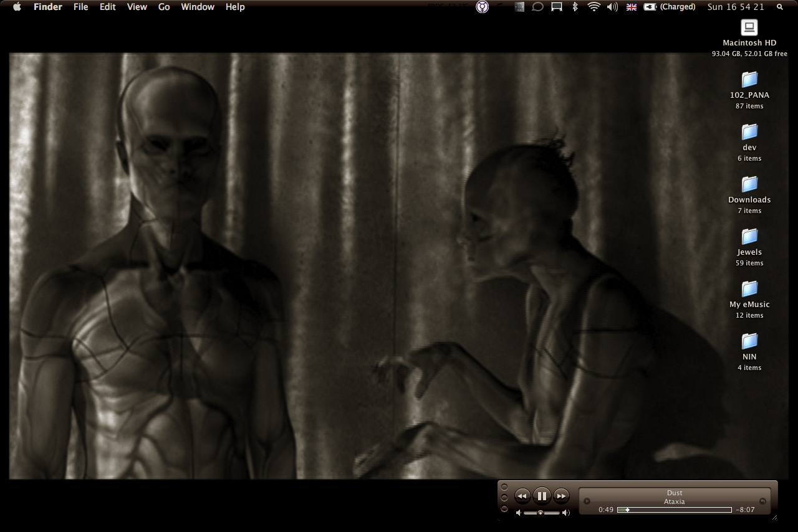798x532 pixels.
Task: Skip back to previous track in mini player
Action: click(x=522, y=496)
